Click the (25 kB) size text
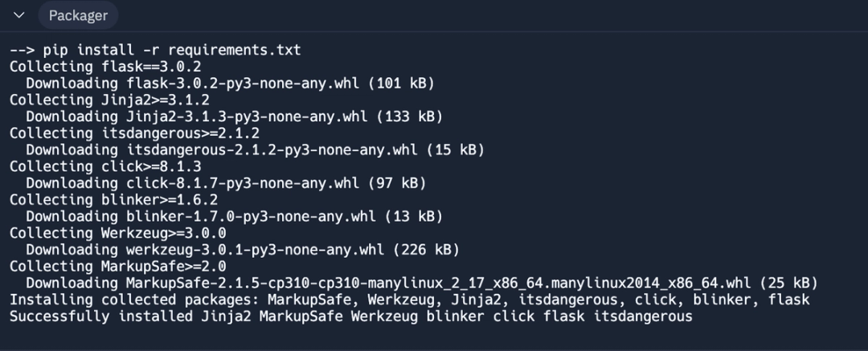The width and height of the screenshot is (868, 351). point(789,283)
